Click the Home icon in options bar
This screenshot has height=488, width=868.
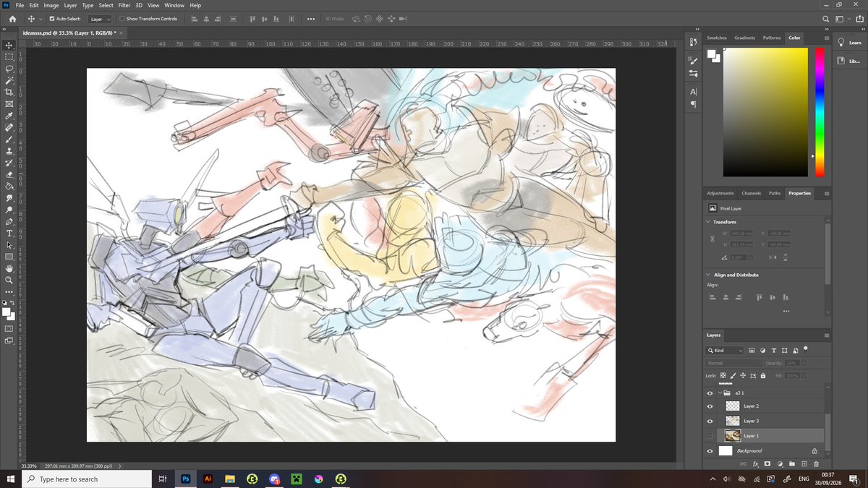12,19
